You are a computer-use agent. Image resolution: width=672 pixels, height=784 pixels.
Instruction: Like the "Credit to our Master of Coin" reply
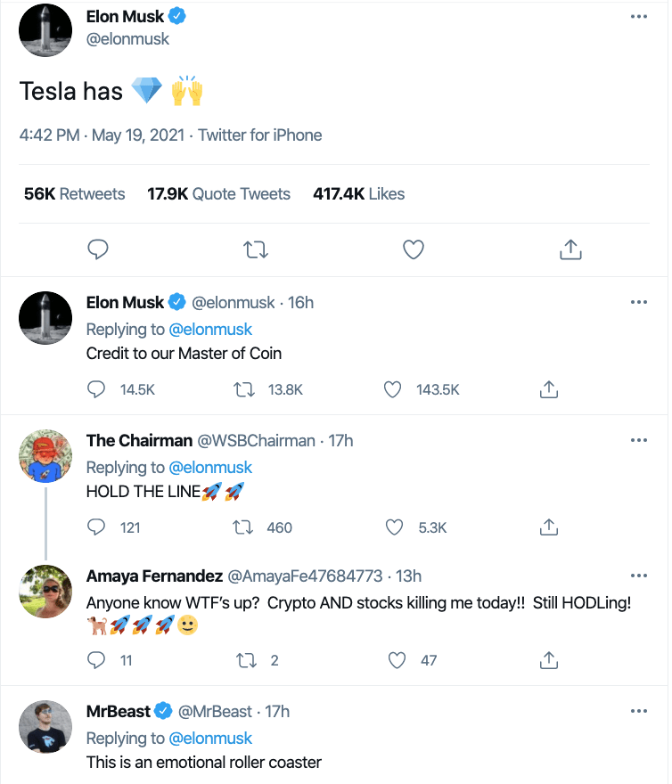click(394, 389)
